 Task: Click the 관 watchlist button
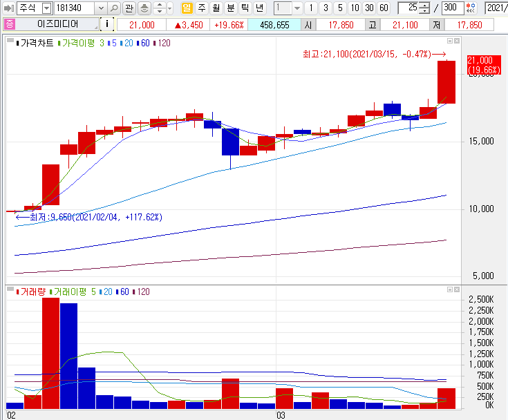click(x=129, y=8)
